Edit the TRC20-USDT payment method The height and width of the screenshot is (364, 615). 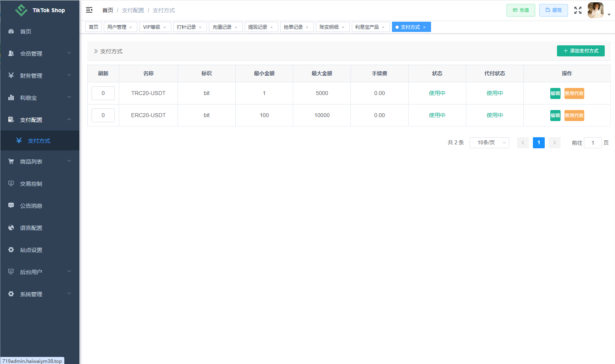(555, 93)
